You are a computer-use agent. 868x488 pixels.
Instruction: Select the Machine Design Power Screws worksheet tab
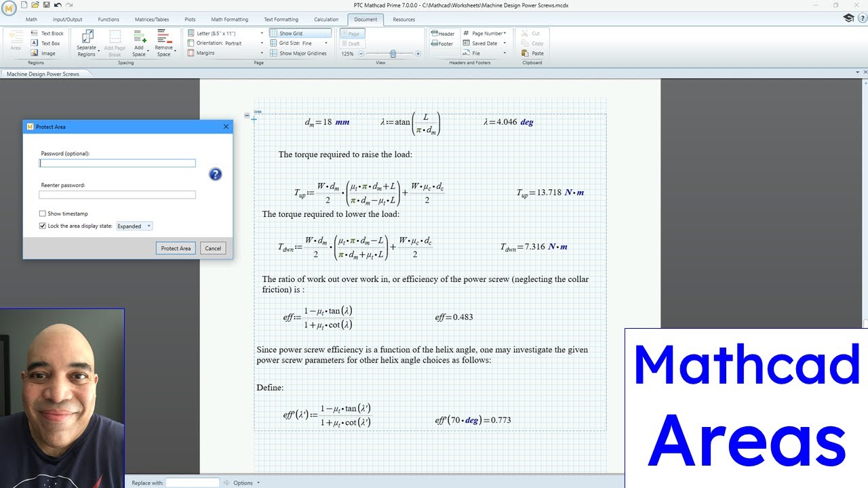coord(43,74)
